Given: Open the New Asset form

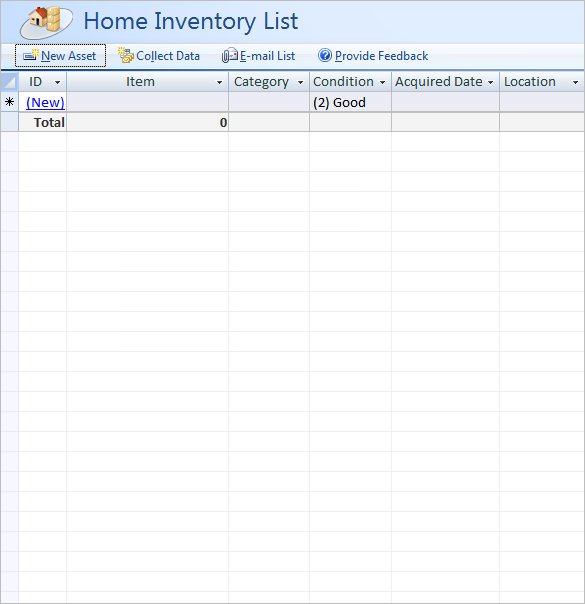Looking at the screenshot, I should tap(60, 55).
